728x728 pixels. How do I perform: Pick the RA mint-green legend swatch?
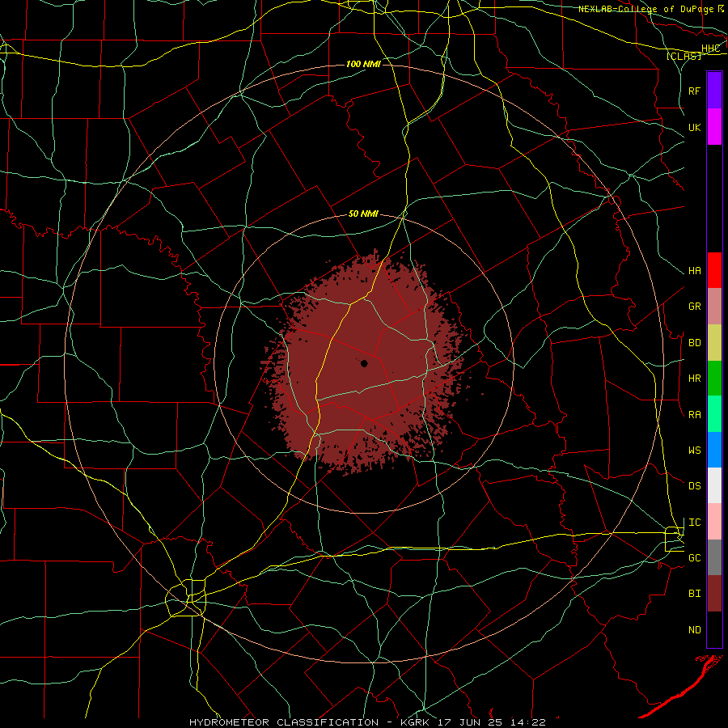(714, 414)
